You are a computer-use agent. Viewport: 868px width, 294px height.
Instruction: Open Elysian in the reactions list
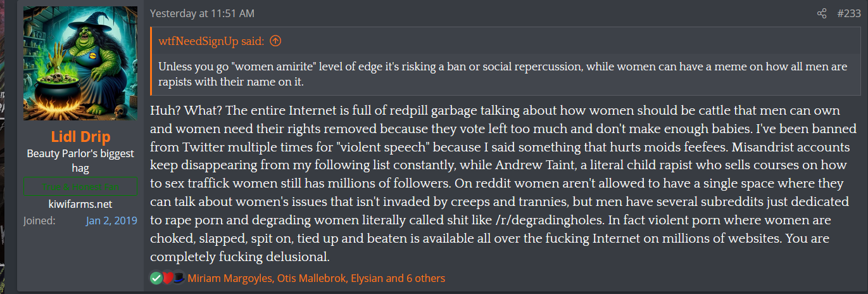point(370,278)
